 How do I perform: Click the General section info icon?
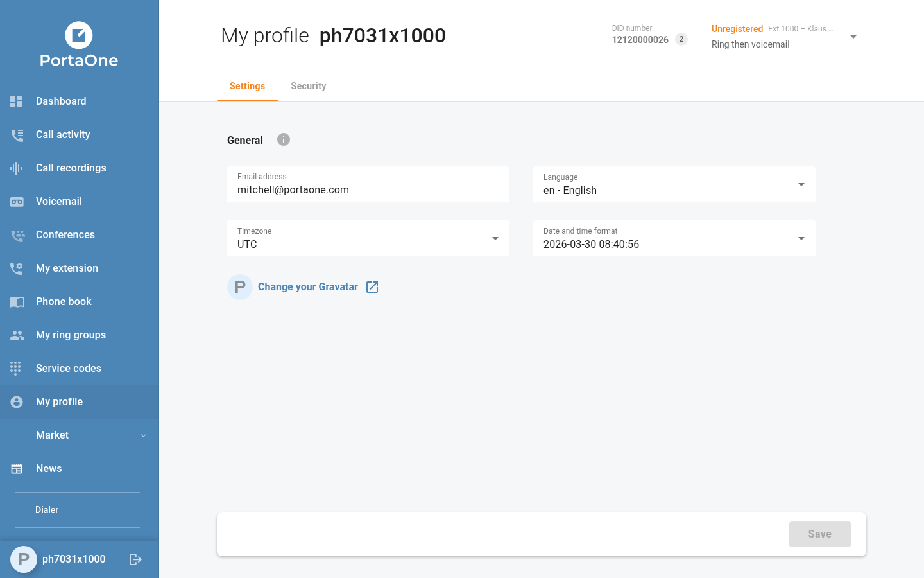(x=283, y=139)
